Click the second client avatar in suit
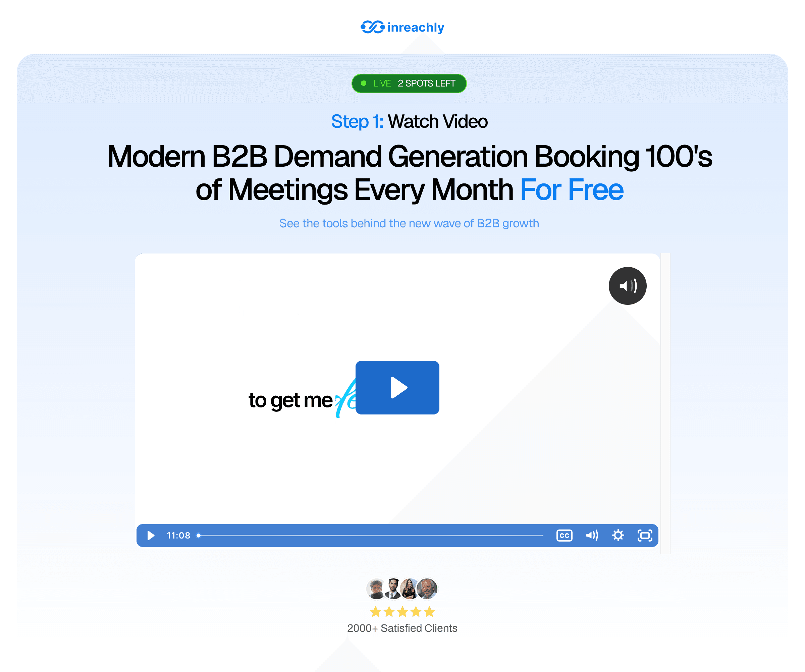Screen dimensions: 805x672 [x=392, y=589]
